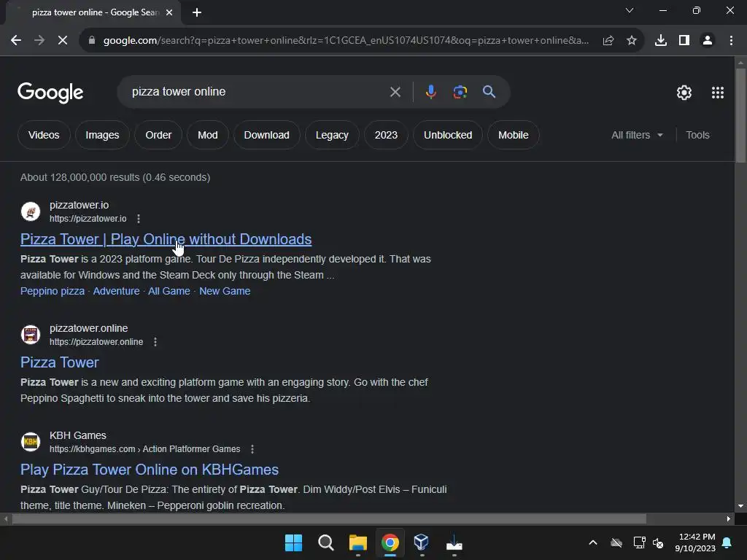Image resolution: width=747 pixels, height=560 pixels.
Task: Click the pizzatower.online site favicon
Action: (31, 335)
